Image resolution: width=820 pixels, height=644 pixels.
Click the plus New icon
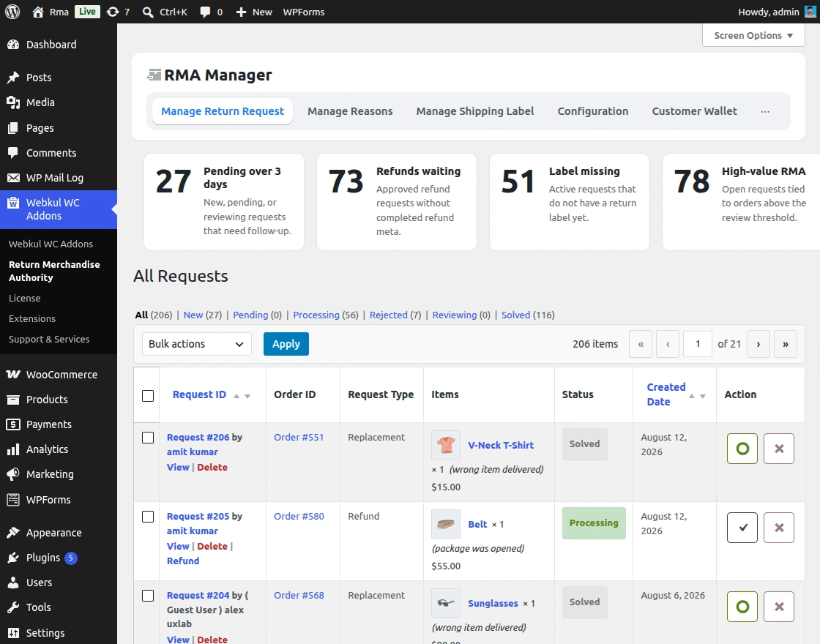pyautogui.click(x=241, y=12)
